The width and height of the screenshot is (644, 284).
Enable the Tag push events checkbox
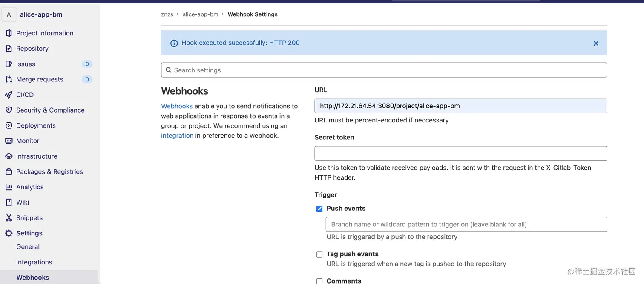click(x=319, y=254)
